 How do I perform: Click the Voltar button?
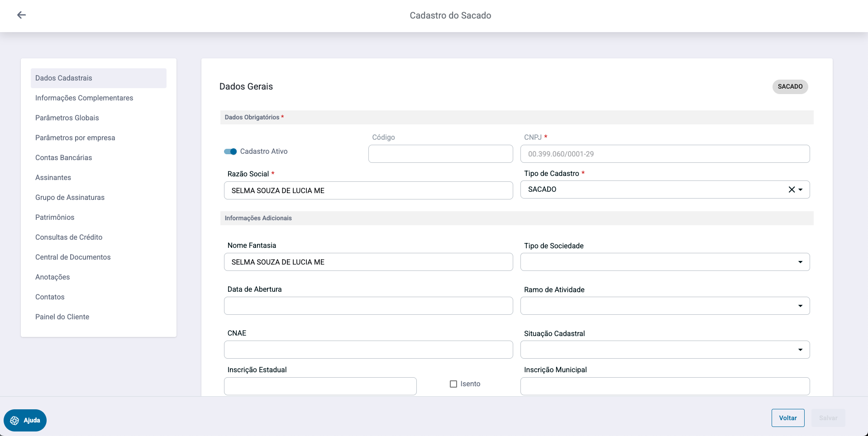click(787, 418)
